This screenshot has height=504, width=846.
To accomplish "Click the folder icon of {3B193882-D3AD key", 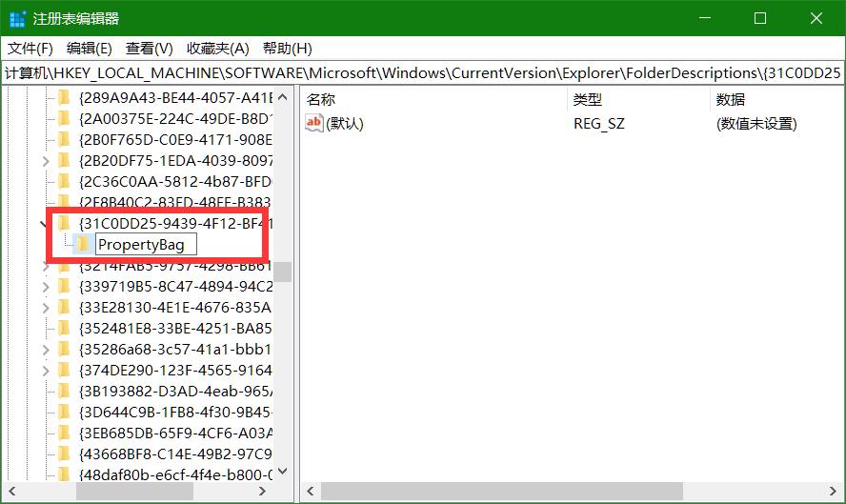I will (64, 391).
